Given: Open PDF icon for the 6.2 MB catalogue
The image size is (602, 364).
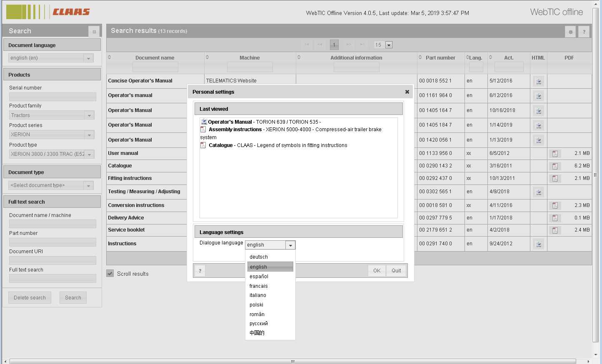Looking at the screenshot, I should 555,166.
